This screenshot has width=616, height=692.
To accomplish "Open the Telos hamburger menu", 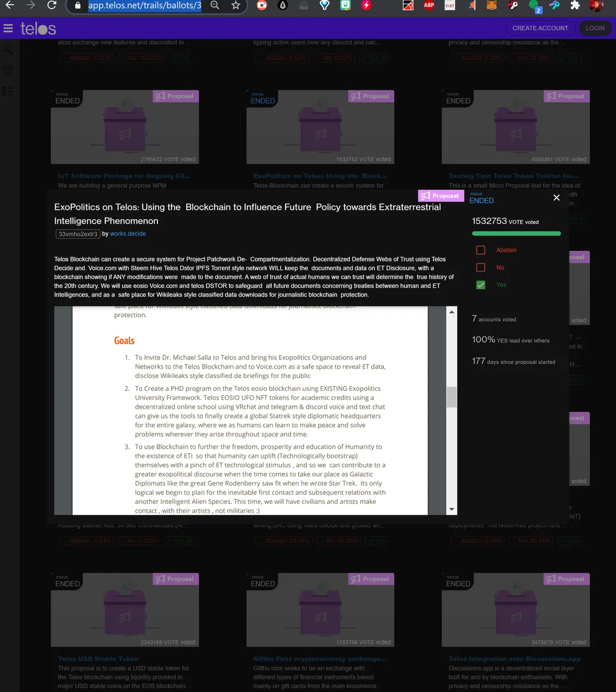I will [x=8, y=28].
